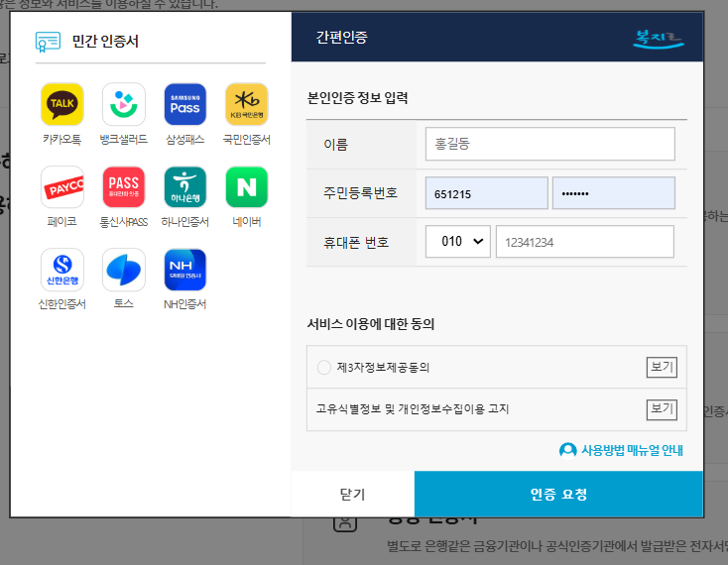Click the 민간 인증서 certificate header icon
The image size is (728, 565).
(x=48, y=42)
